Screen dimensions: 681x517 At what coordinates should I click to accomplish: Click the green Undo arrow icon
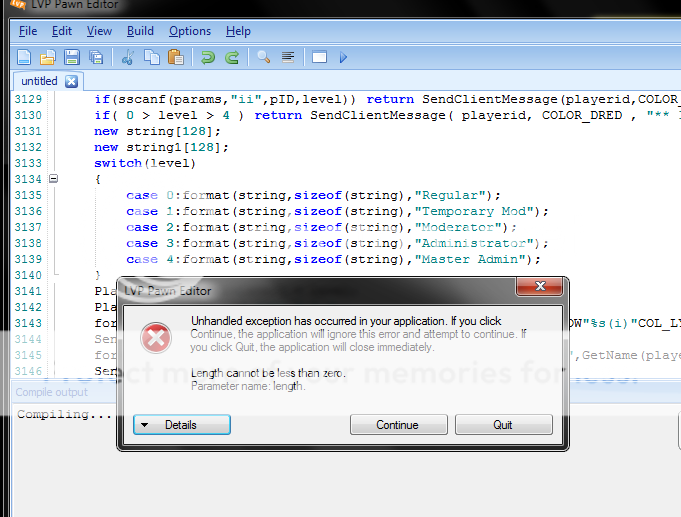(208, 57)
